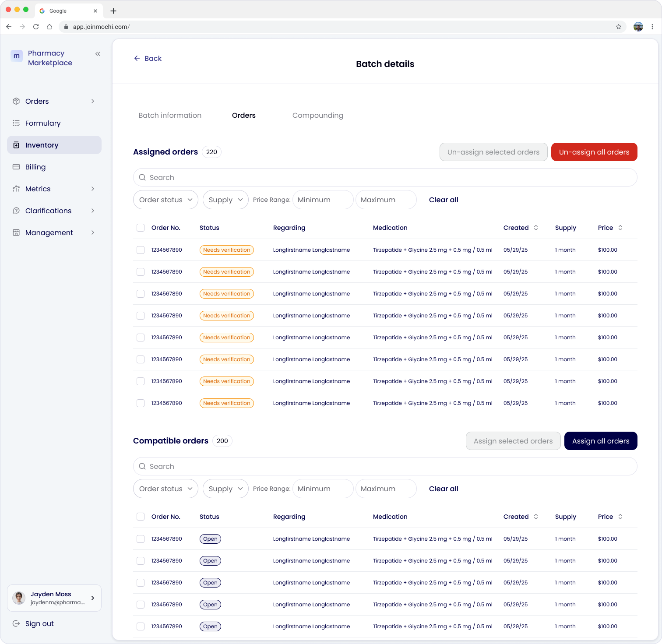Click the Metrics chart icon

(x=16, y=189)
